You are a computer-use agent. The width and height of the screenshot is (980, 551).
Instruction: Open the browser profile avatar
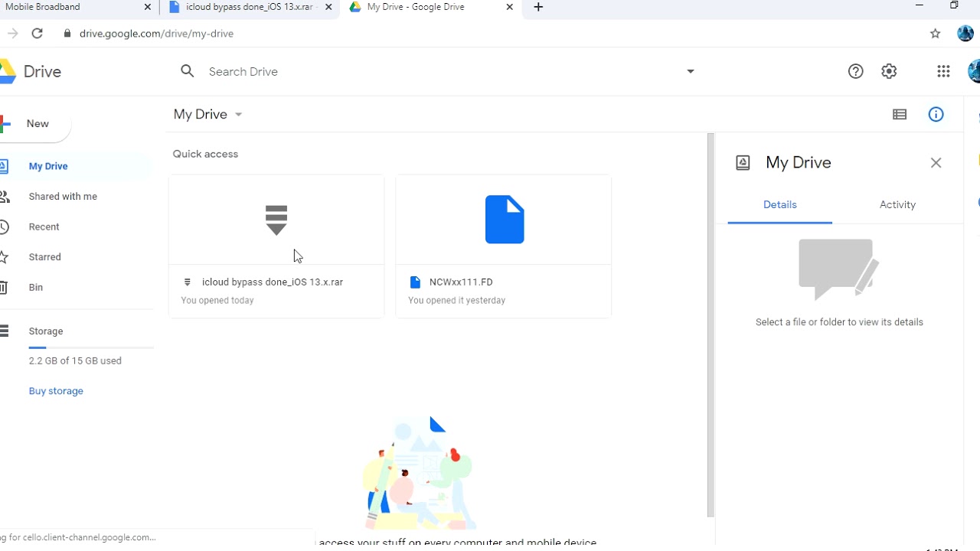965,34
